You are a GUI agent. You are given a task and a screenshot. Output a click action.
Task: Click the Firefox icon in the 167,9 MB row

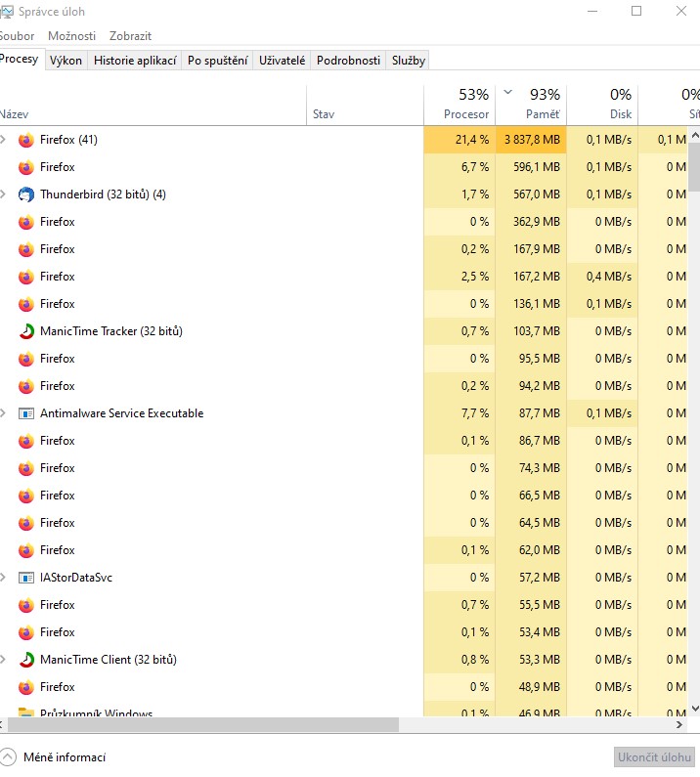pyautogui.click(x=26, y=249)
